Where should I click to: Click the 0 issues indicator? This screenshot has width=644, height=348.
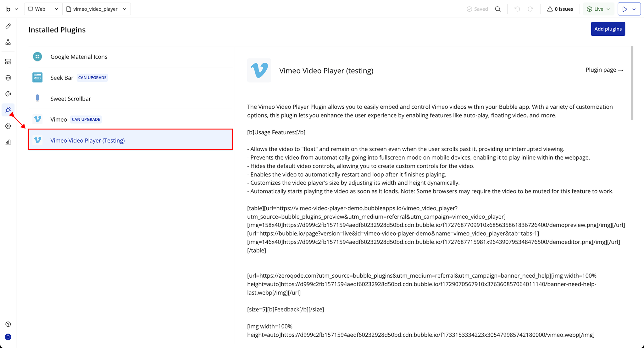[x=560, y=9]
